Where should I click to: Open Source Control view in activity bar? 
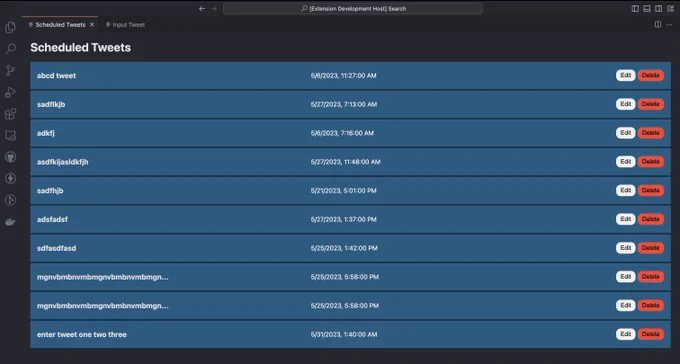click(x=10, y=70)
